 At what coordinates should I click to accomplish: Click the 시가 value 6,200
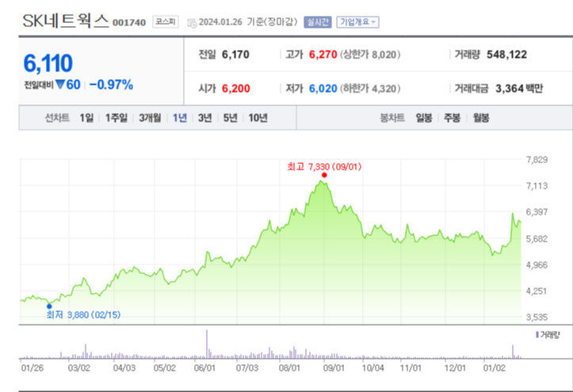236,89
